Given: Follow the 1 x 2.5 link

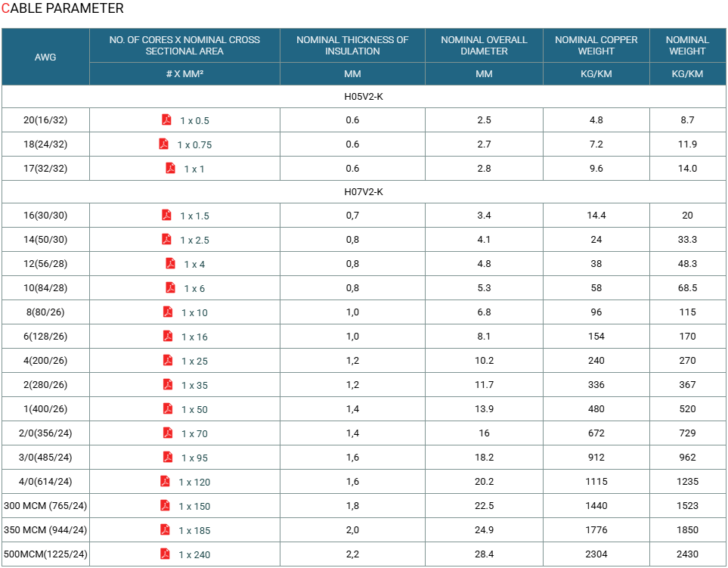Looking at the screenshot, I should pyautogui.click(x=194, y=240).
